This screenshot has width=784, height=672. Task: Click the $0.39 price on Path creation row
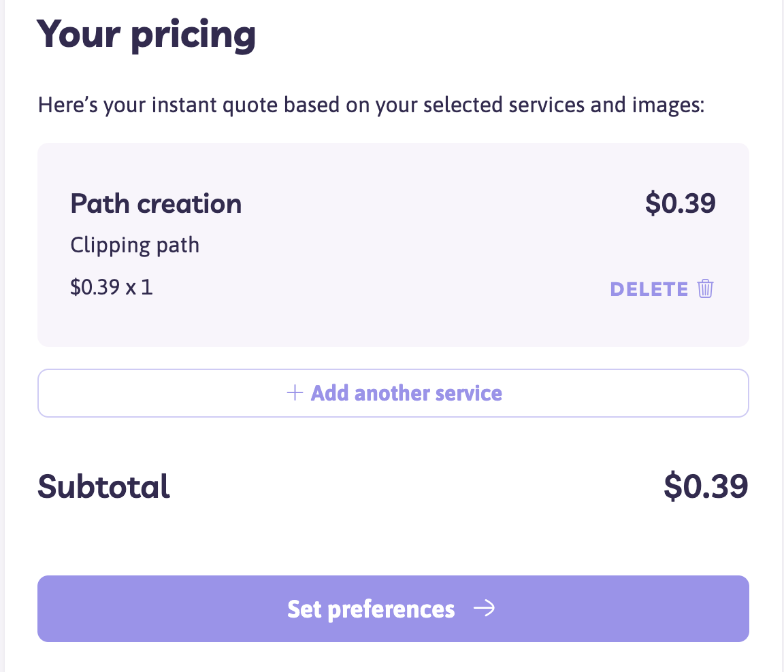(x=681, y=203)
